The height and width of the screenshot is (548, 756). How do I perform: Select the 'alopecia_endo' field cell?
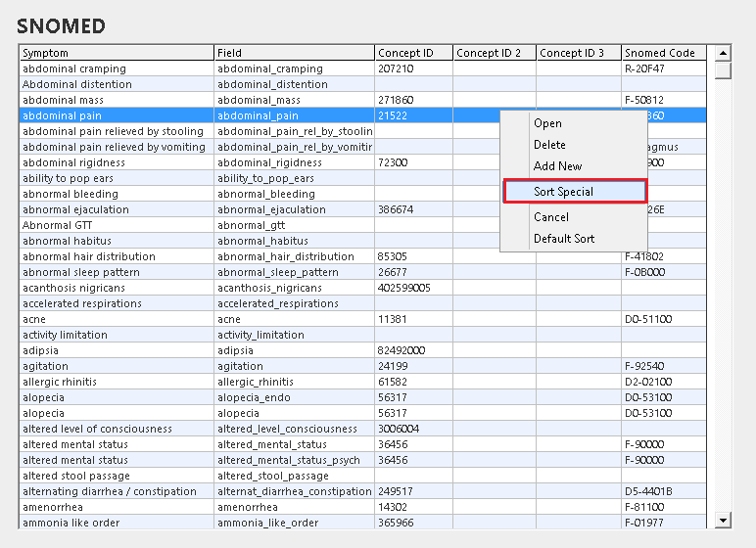[x=294, y=397]
